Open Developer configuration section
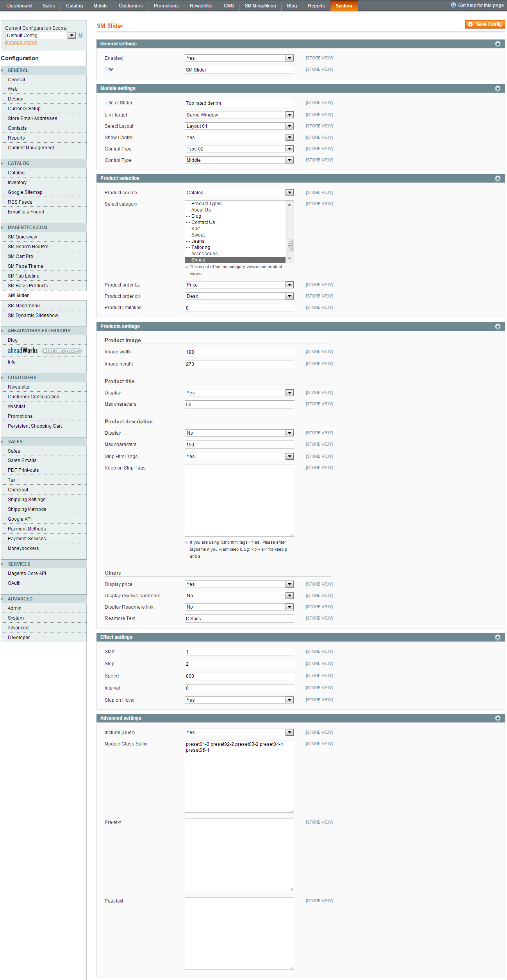 point(43,638)
